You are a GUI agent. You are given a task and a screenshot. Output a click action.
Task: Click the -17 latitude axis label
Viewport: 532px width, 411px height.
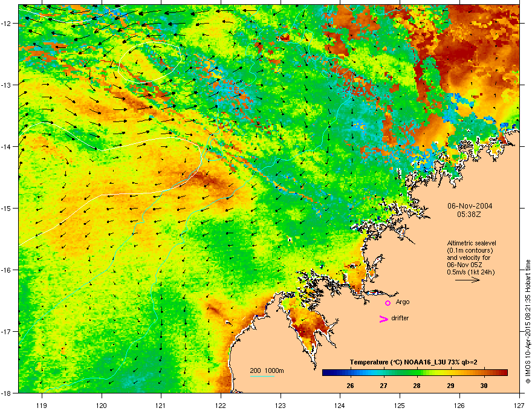point(6,331)
